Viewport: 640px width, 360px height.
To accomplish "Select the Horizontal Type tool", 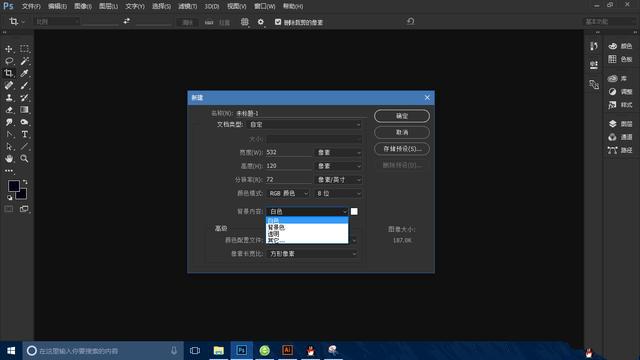I will 24,134.
